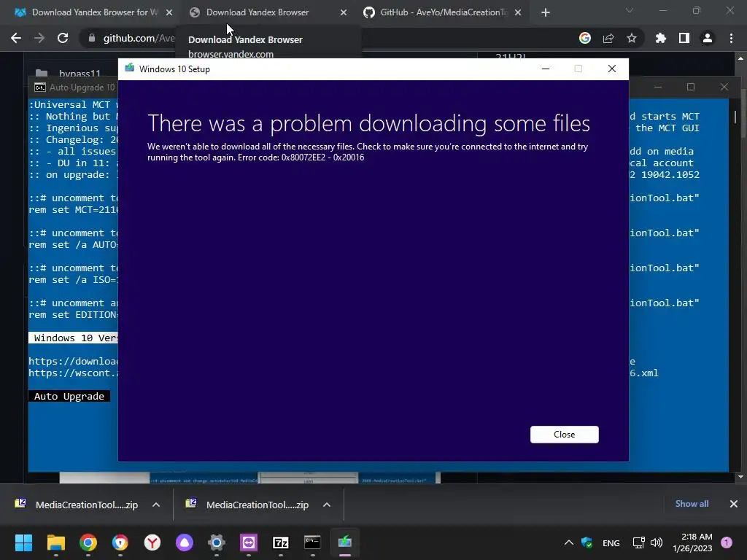This screenshot has height=560, width=747.
Task: Open notification center badge
Action: (x=727, y=542)
